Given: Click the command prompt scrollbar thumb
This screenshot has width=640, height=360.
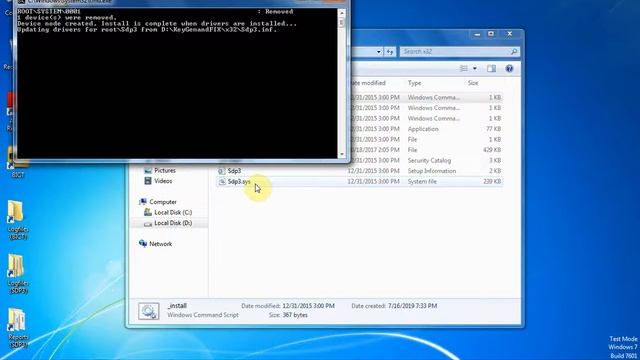Looking at the screenshot, I should pos(342,23).
